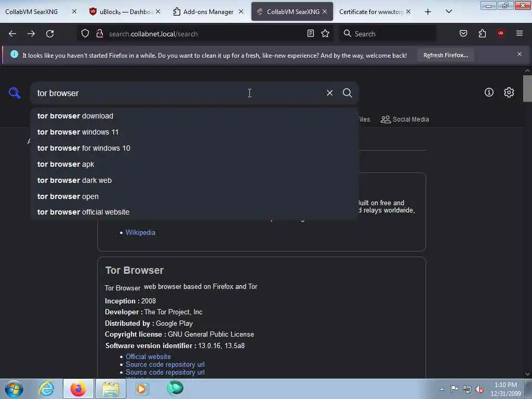This screenshot has width=532, height=399.
Task: Open SearXNG preferences gear icon
Action: (509, 92)
